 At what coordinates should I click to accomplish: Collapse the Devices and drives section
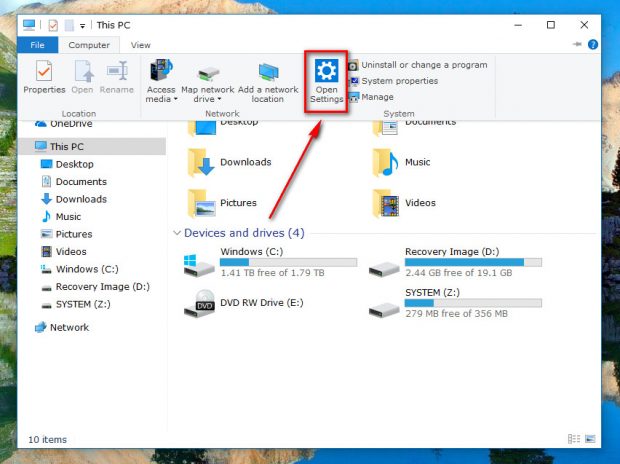click(177, 233)
